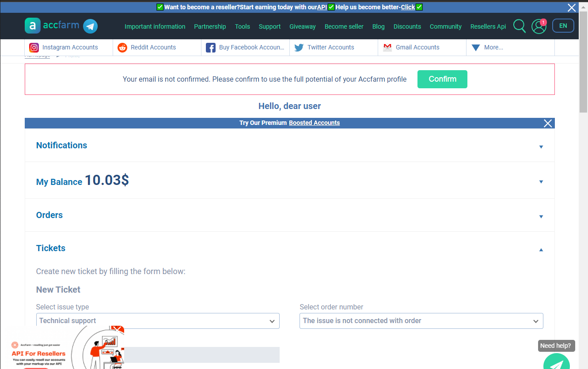Click the Need help? tooltip label
Viewport: 588px width, 369px height.
[x=557, y=346]
